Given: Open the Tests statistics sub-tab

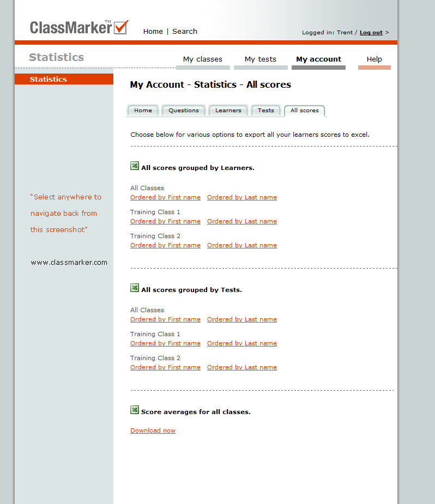Looking at the screenshot, I should point(266,111).
